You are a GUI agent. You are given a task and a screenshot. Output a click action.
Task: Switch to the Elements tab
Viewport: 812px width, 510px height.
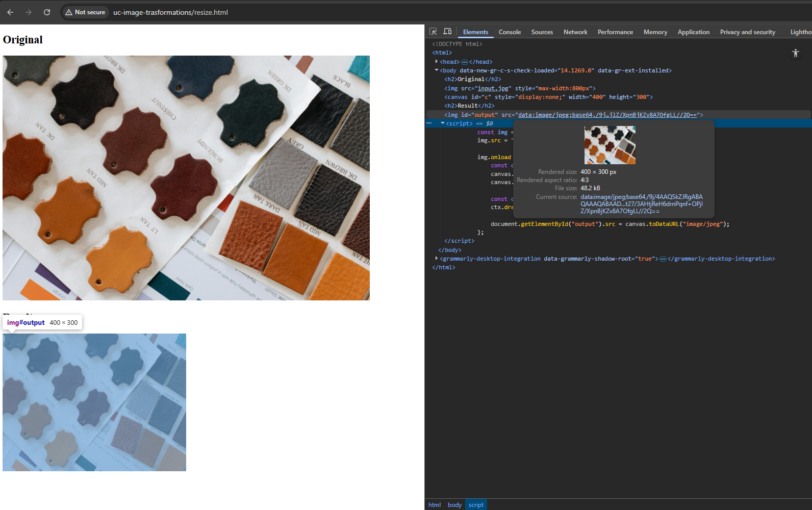[x=475, y=32]
